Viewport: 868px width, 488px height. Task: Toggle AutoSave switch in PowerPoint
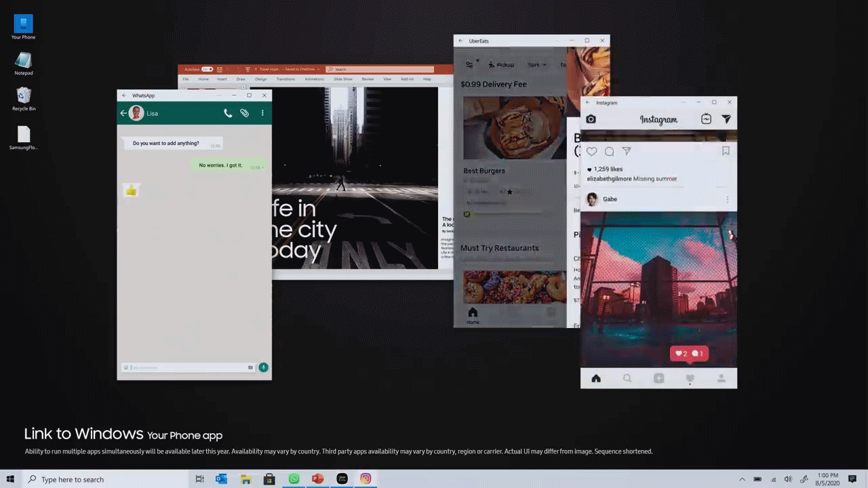coord(207,69)
